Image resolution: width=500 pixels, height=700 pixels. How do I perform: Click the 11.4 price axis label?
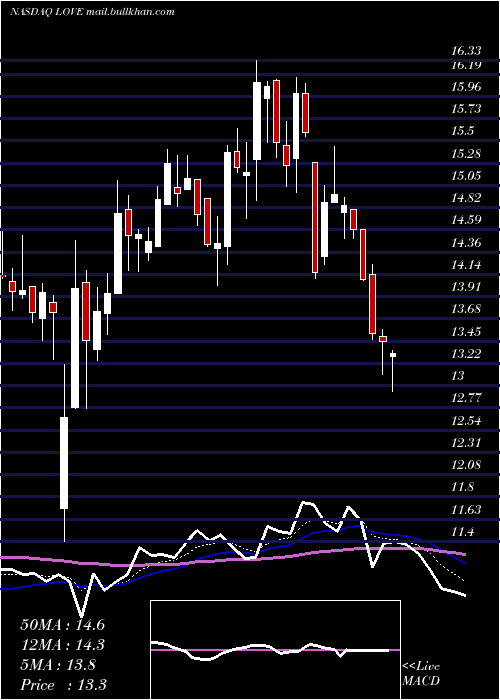pos(462,533)
